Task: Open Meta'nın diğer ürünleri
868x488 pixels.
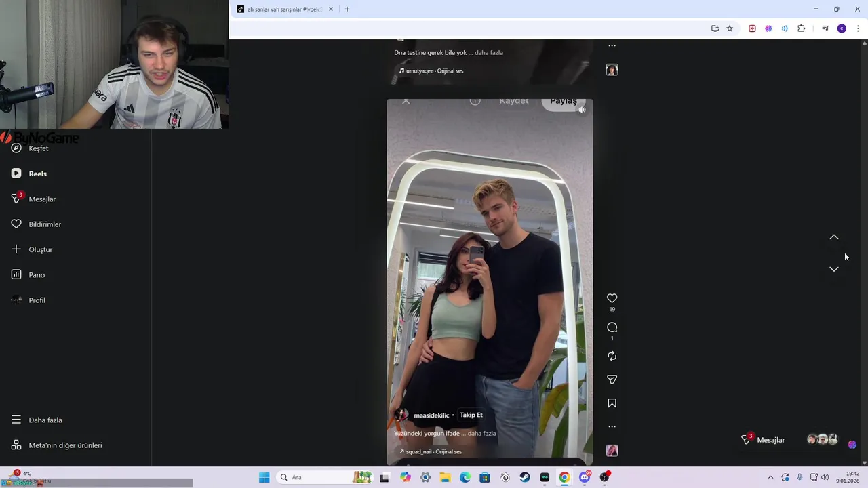Action: [56, 445]
